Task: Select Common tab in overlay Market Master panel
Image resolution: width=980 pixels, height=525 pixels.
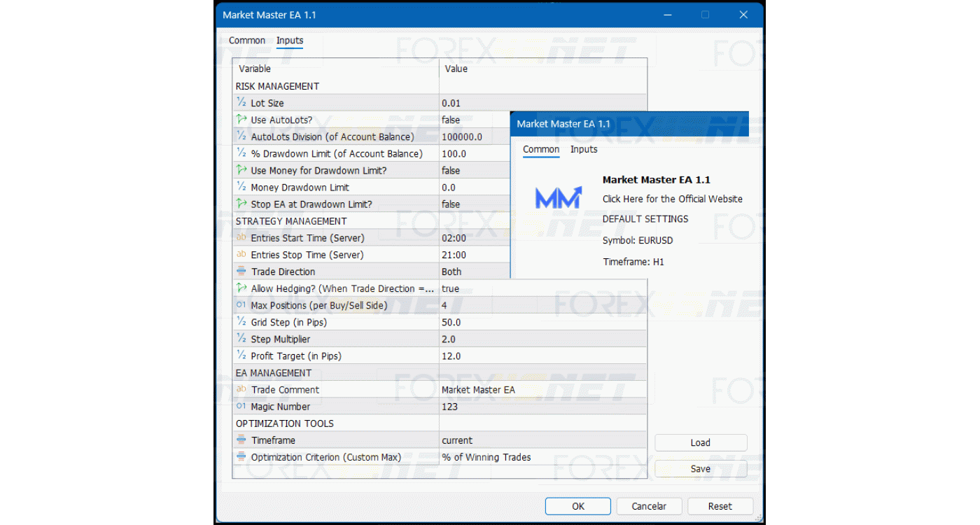Action: pyautogui.click(x=541, y=149)
